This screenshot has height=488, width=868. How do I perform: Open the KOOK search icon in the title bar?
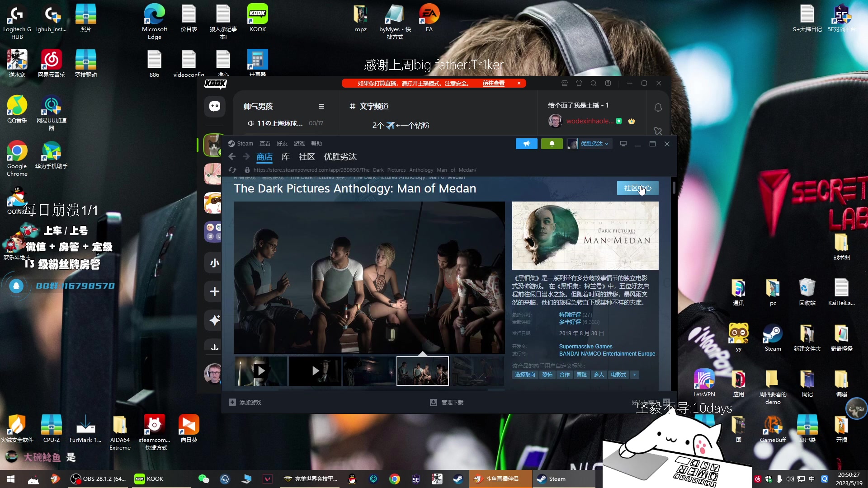pyautogui.click(x=593, y=83)
